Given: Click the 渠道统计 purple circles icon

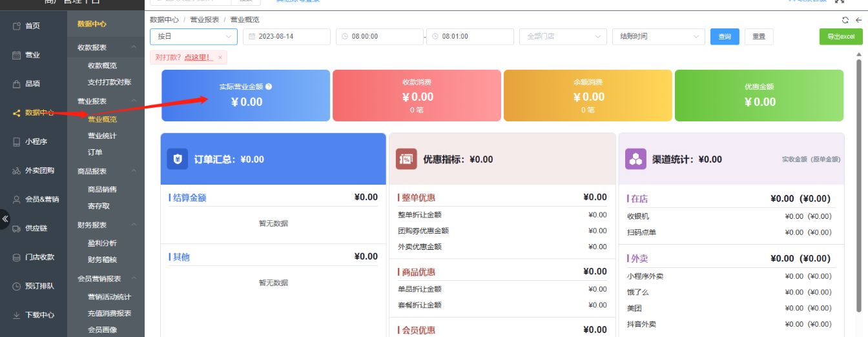Looking at the screenshot, I should click(x=635, y=159).
